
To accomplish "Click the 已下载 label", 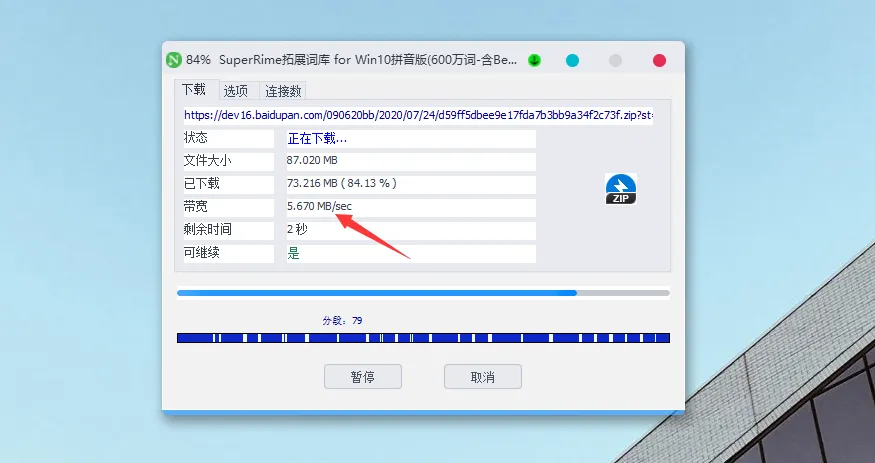I will coord(201,183).
